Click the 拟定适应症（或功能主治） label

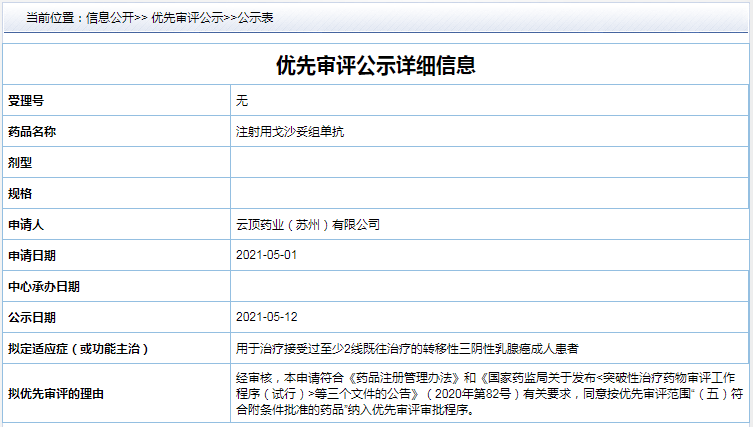78,349
